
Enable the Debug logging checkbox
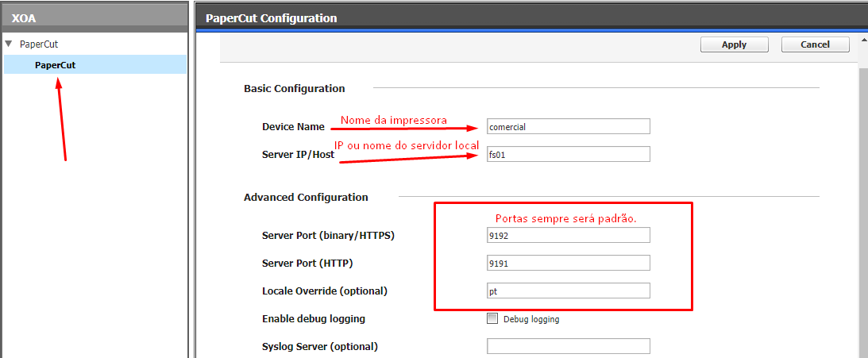(x=492, y=318)
